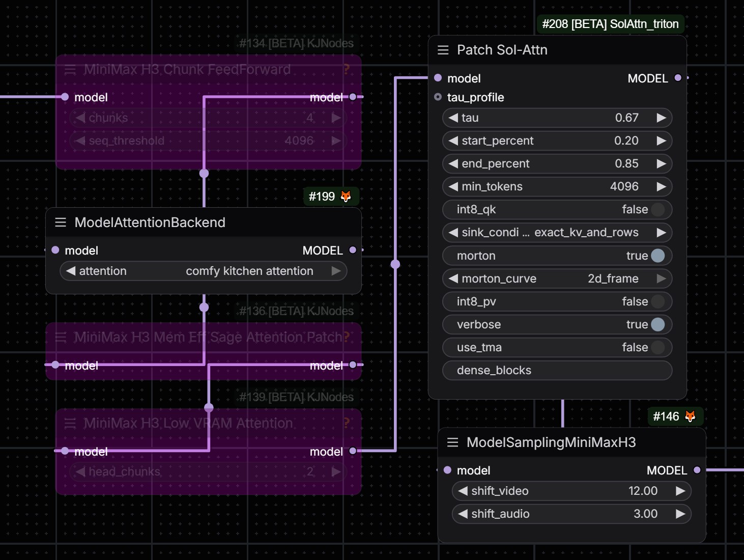Viewport: 744px width, 560px height.
Task: Click hamburger icon on MiniMax H3 Chunk FeedForward
Action: coord(70,70)
